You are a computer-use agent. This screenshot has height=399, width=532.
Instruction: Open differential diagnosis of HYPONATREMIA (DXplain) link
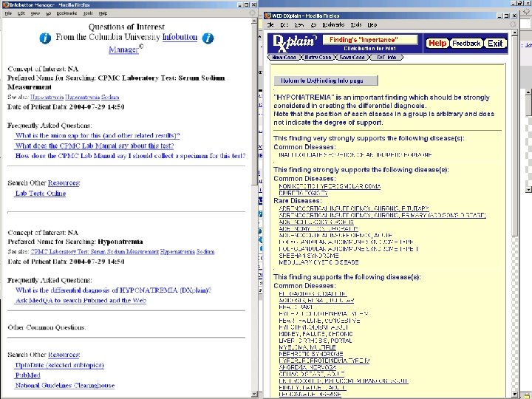tap(113, 290)
